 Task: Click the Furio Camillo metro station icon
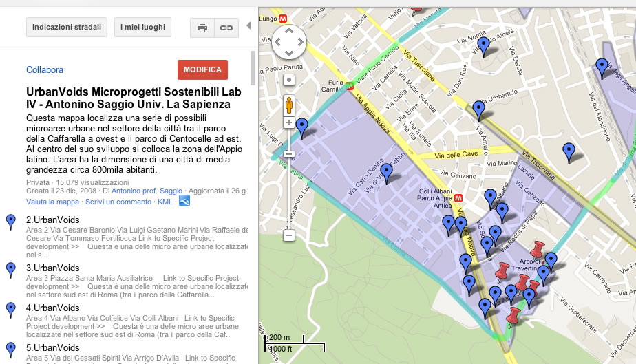[350, 87]
